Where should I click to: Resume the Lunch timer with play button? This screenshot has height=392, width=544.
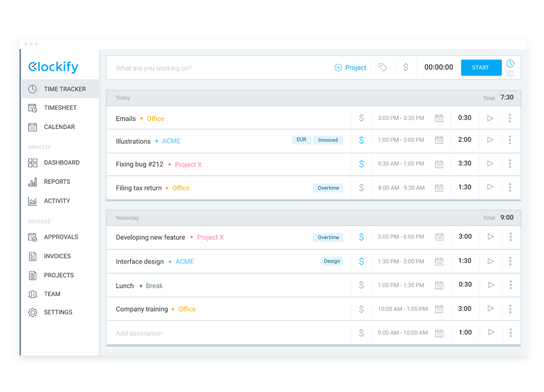tap(490, 285)
